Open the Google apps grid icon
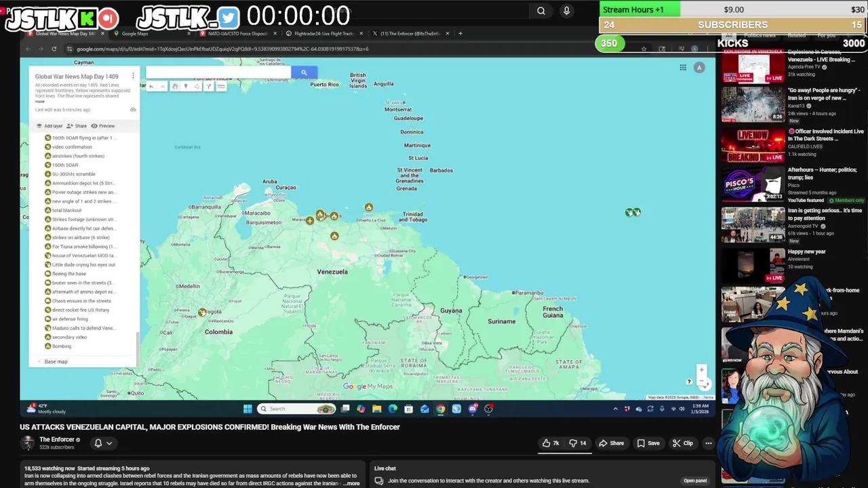 point(683,67)
